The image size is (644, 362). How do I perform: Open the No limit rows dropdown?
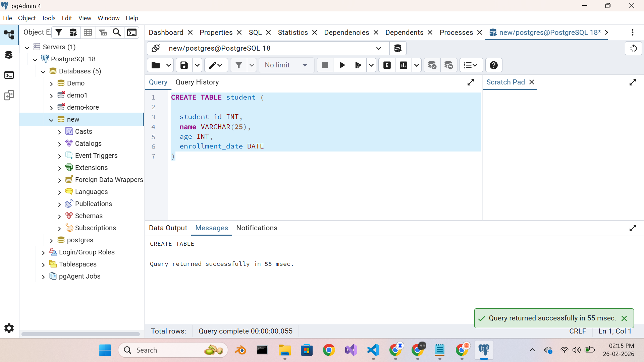[x=287, y=65]
